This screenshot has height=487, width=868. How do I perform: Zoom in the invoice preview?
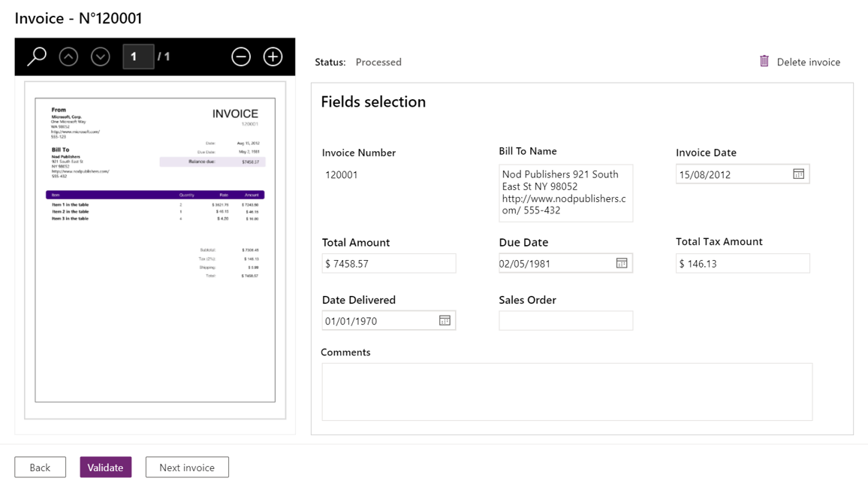tap(273, 56)
